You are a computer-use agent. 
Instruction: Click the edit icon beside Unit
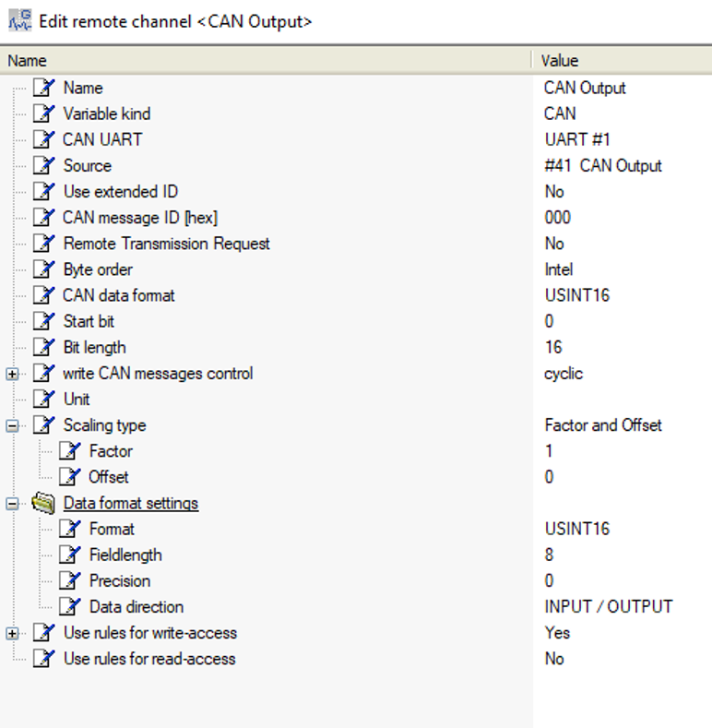tap(44, 400)
